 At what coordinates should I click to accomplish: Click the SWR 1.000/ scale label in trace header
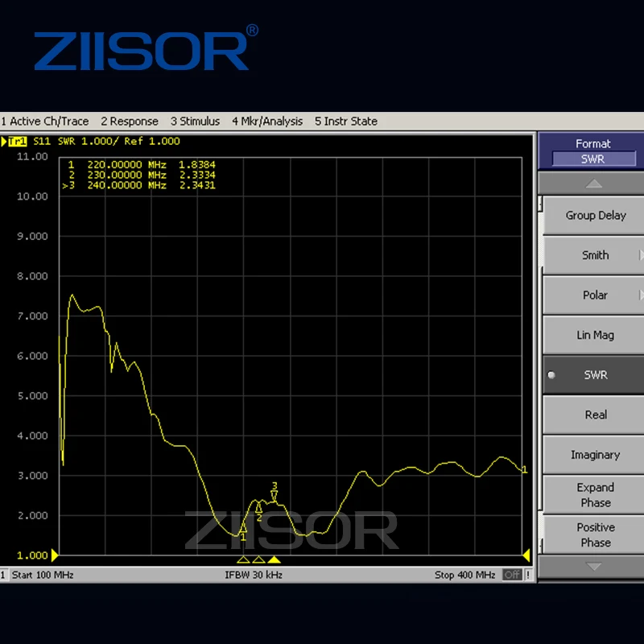coord(89,142)
